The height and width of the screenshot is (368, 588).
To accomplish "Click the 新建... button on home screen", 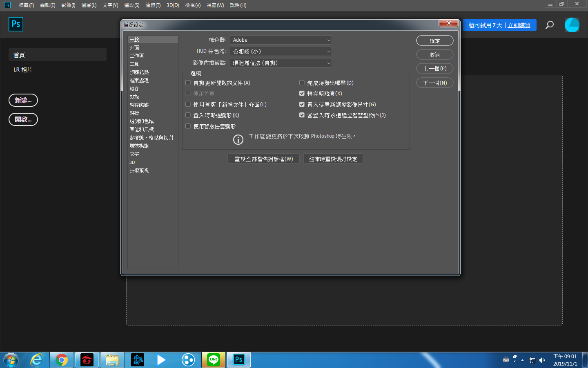I will (x=23, y=100).
